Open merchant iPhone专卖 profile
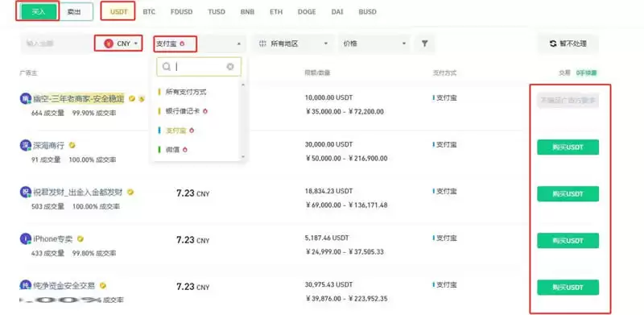Image resolution: width=644 pixels, height=315 pixels. 52,239
